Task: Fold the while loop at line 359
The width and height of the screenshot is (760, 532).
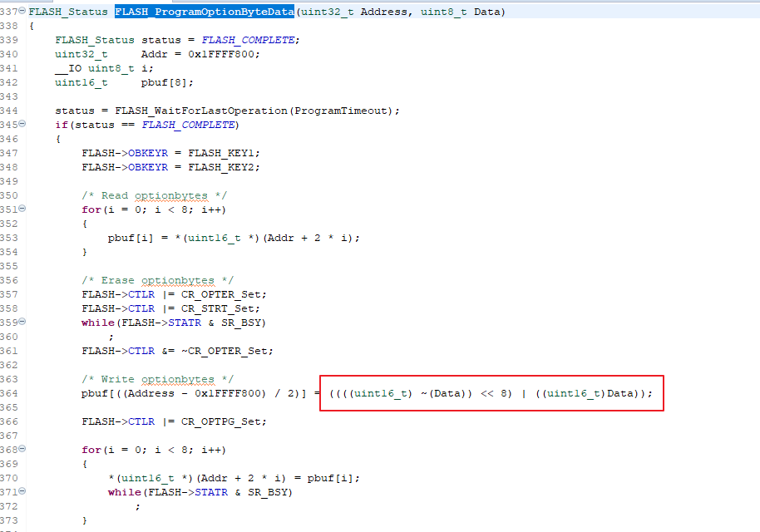Action: click(23, 323)
